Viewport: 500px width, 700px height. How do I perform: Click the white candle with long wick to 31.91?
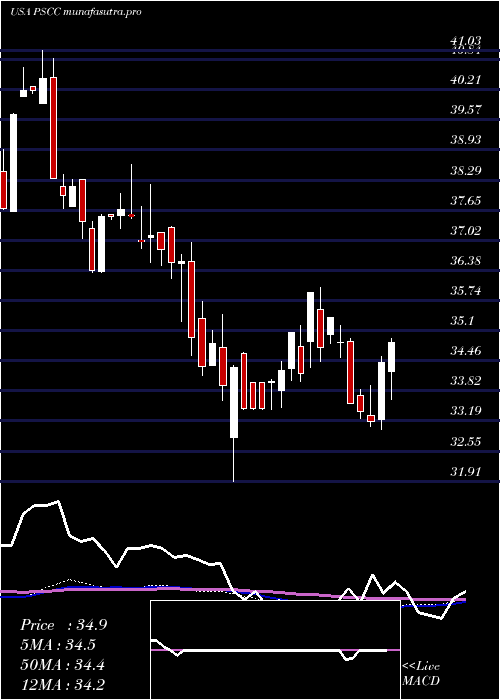234,402
